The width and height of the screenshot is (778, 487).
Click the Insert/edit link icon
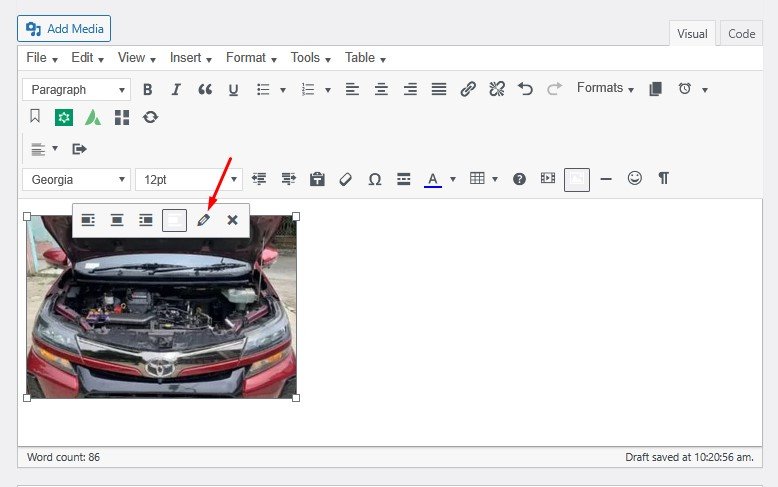coord(468,89)
